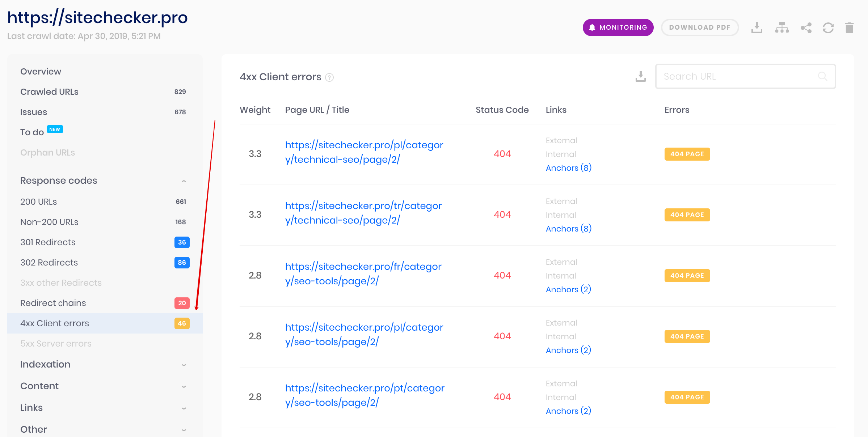Expand the Indexation section
The image size is (868, 437).
pyautogui.click(x=105, y=364)
